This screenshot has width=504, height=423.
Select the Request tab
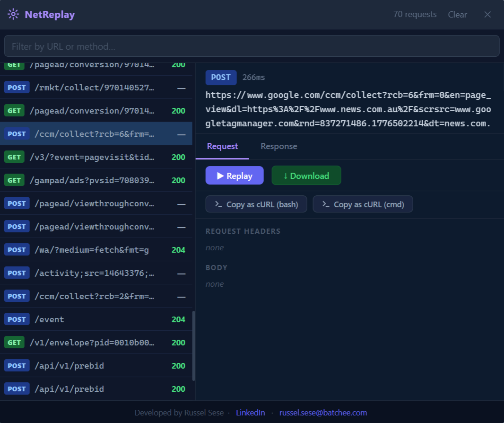coord(222,146)
